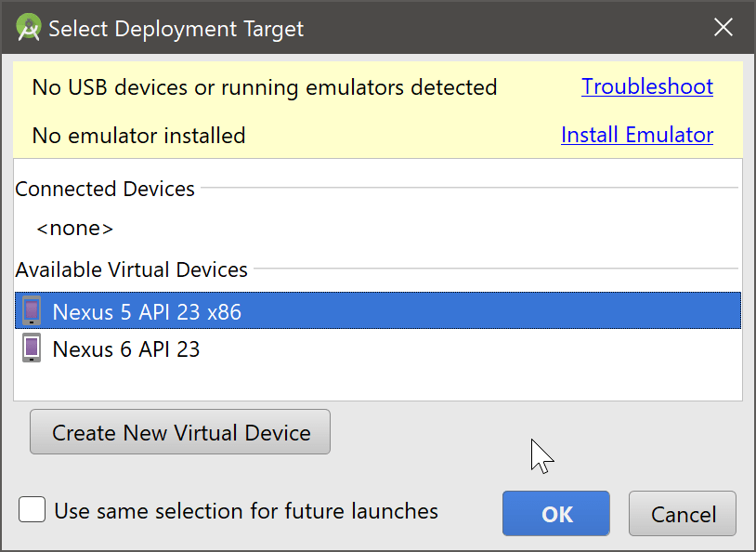Click the Available Virtual Devices heading
The height and width of the screenshot is (552, 756).
pyautogui.click(x=132, y=269)
